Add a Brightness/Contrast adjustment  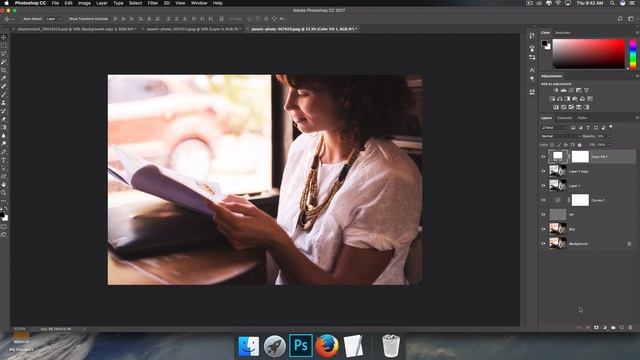pos(556,90)
